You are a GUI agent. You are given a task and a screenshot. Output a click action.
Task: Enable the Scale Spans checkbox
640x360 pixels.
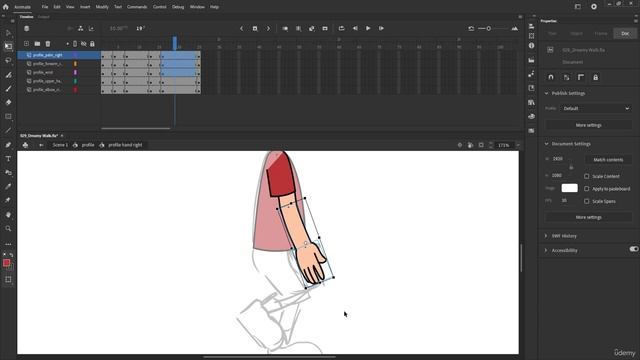(587, 201)
